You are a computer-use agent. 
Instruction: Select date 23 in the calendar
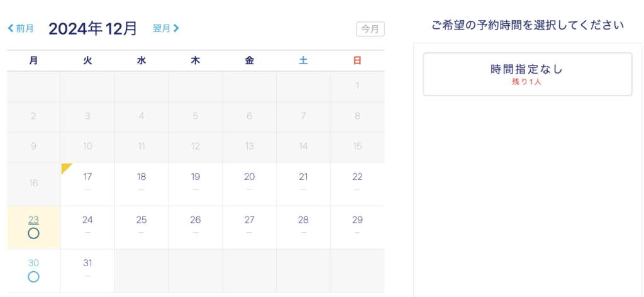point(33,220)
